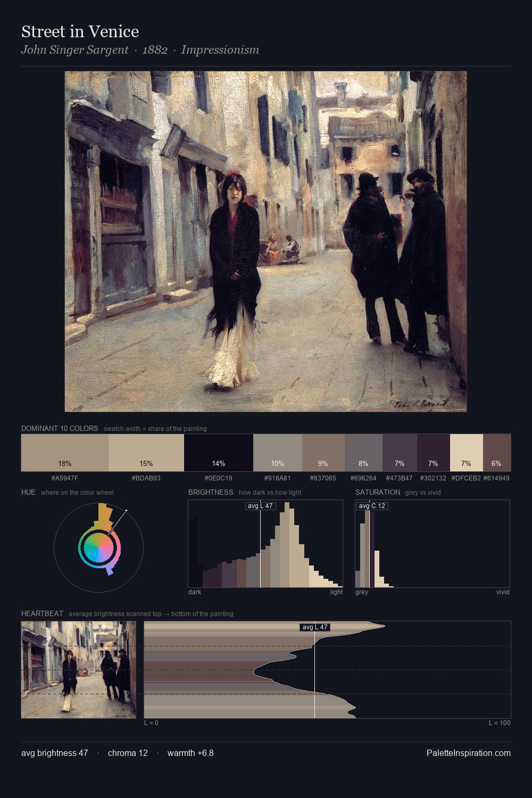Click the '#696264' hex code text
The height and width of the screenshot is (798, 532).
363,478
